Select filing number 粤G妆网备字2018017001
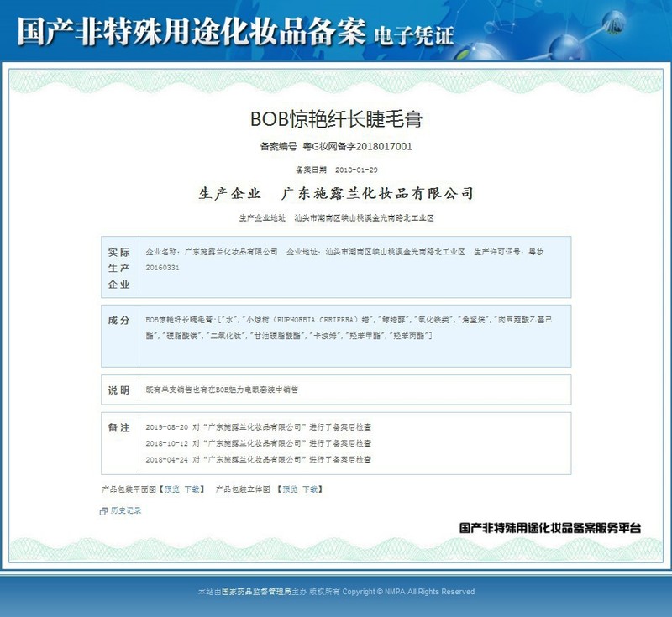The image size is (672, 617). (358, 146)
